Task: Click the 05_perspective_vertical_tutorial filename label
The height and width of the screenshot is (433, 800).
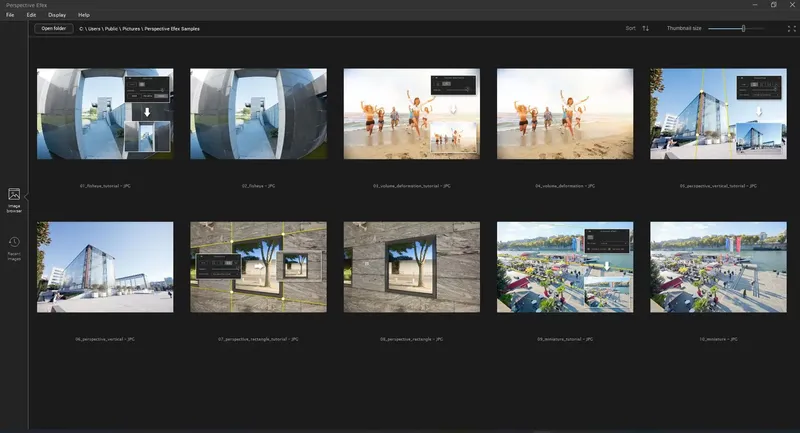Action: pos(718,186)
